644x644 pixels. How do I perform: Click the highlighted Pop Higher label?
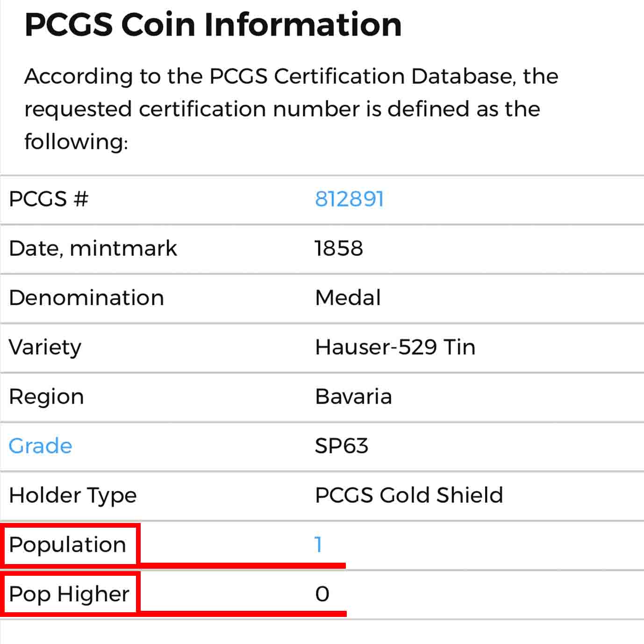pyautogui.click(x=69, y=594)
